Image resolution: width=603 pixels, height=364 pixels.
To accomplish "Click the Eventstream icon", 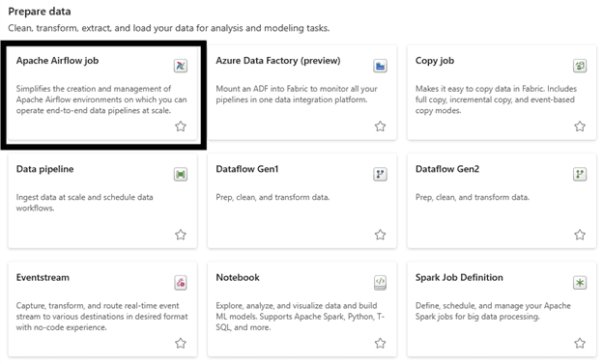I will pos(181,283).
